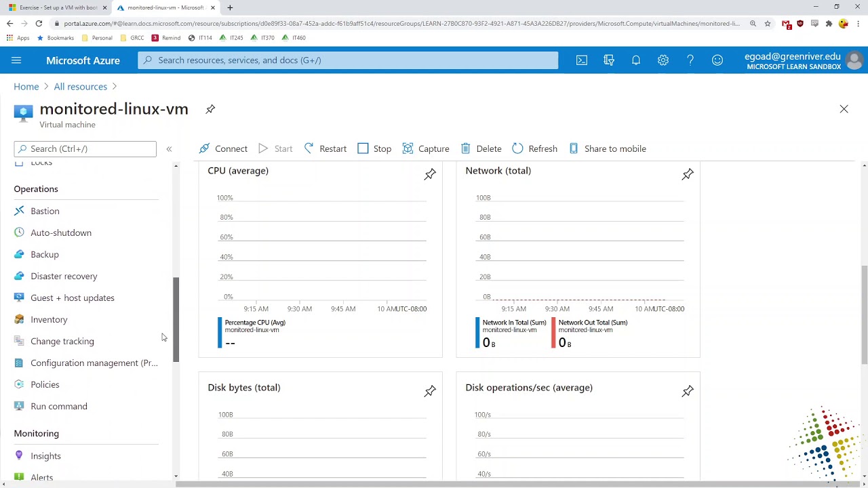This screenshot has height=488, width=868.
Task: Open the help question mark icon
Action: pos(690,60)
